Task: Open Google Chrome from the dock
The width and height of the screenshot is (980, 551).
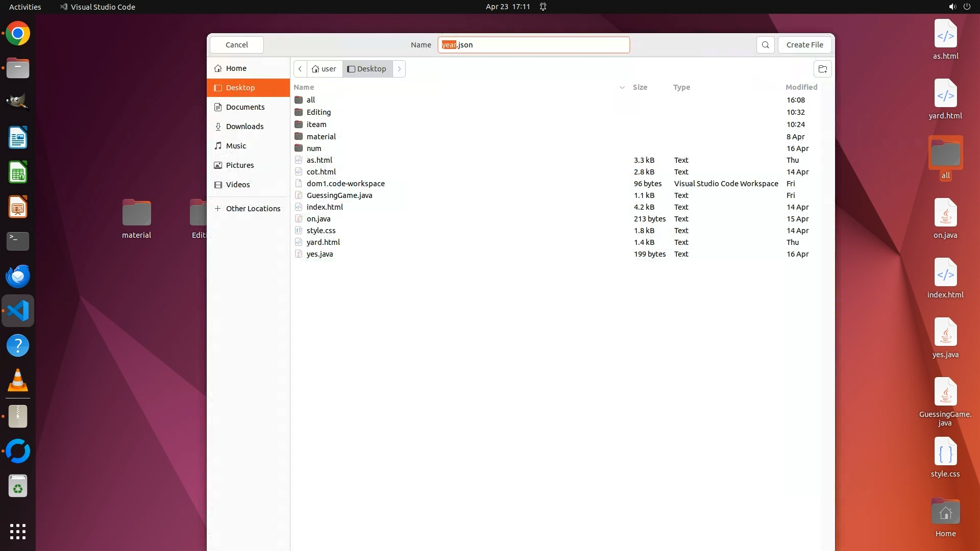Action: click(x=18, y=34)
